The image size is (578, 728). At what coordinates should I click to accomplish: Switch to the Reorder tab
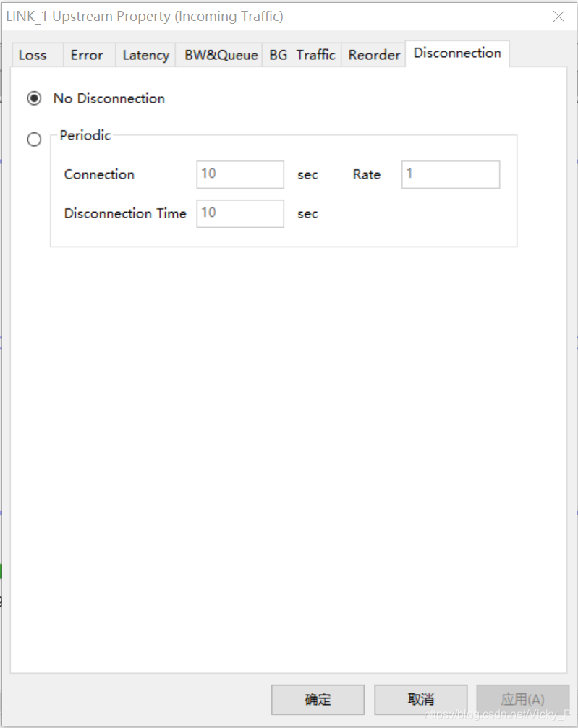pos(373,55)
